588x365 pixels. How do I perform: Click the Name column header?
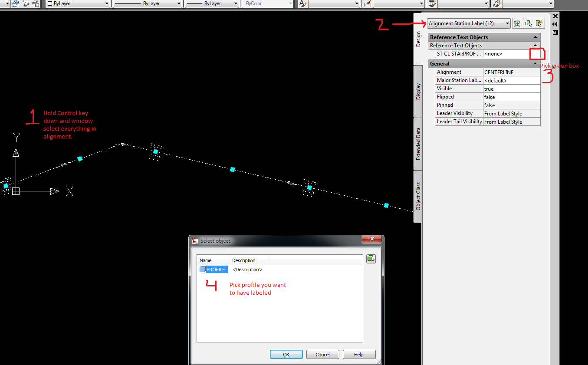click(x=214, y=260)
